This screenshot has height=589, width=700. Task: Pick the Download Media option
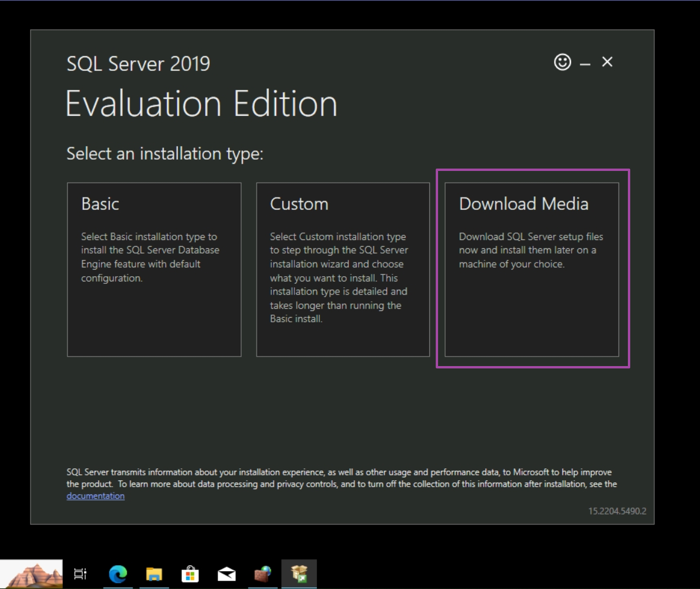[532, 269]
